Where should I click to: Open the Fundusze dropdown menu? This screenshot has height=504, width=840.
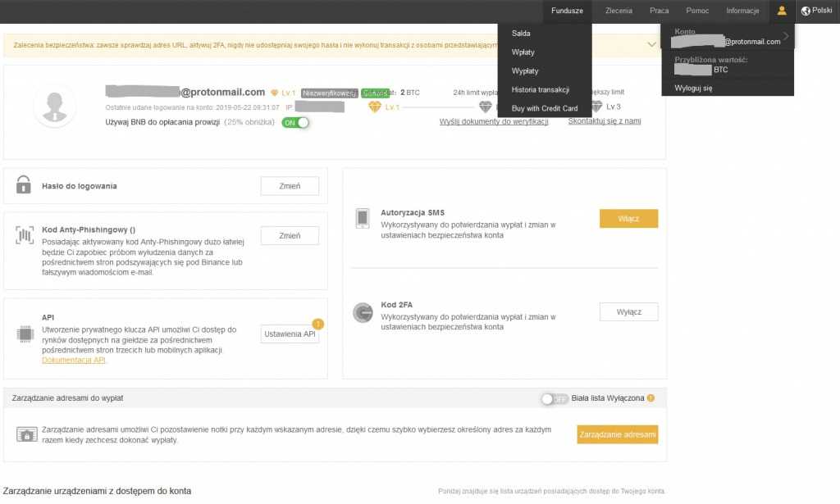(567, 11)
